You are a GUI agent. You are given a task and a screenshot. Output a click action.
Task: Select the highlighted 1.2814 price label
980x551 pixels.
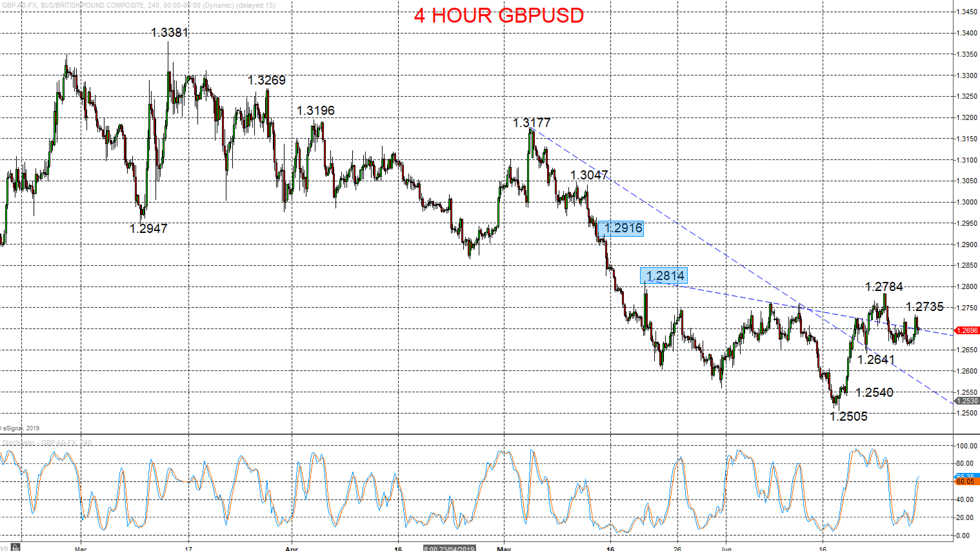coord(664,275)
